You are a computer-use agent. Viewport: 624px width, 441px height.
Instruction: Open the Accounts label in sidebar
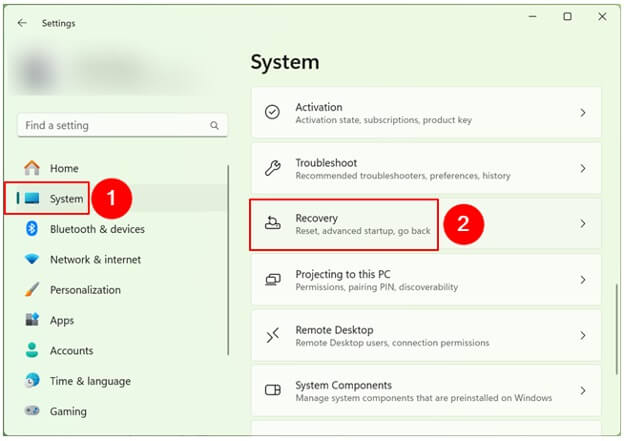click(72, 351)
